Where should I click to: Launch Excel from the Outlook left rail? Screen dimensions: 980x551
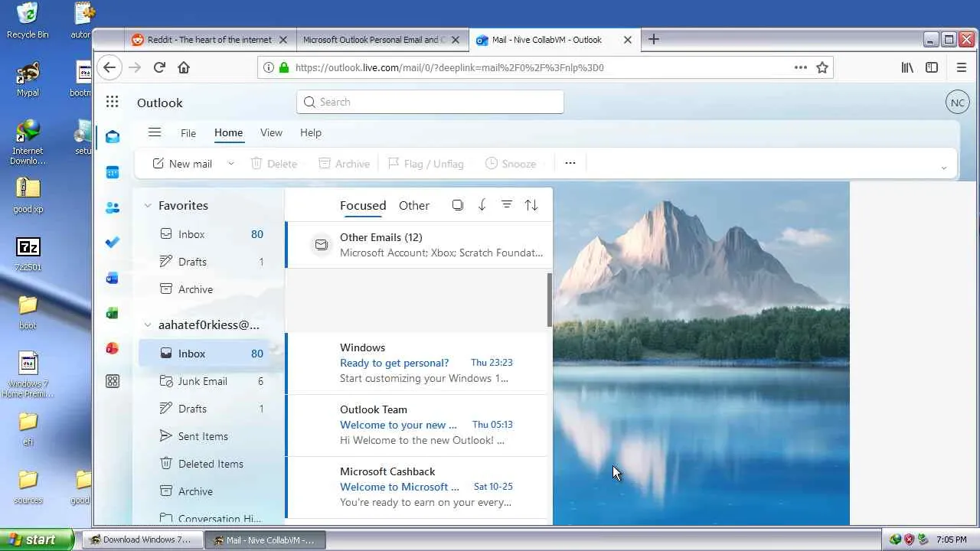pos(113,313)
